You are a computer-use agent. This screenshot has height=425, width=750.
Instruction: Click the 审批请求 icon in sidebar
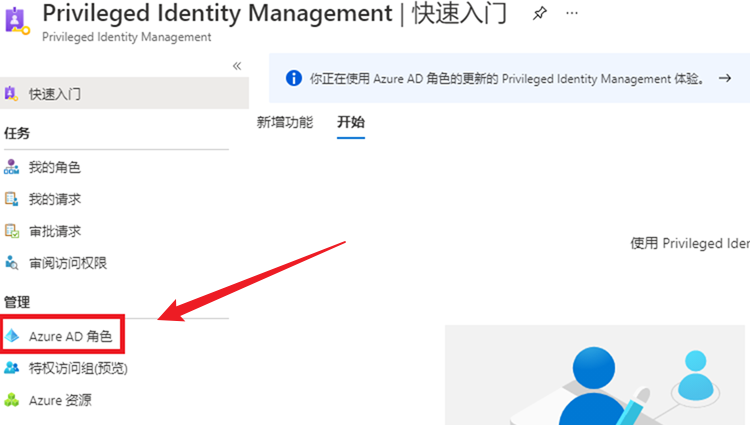12,231
